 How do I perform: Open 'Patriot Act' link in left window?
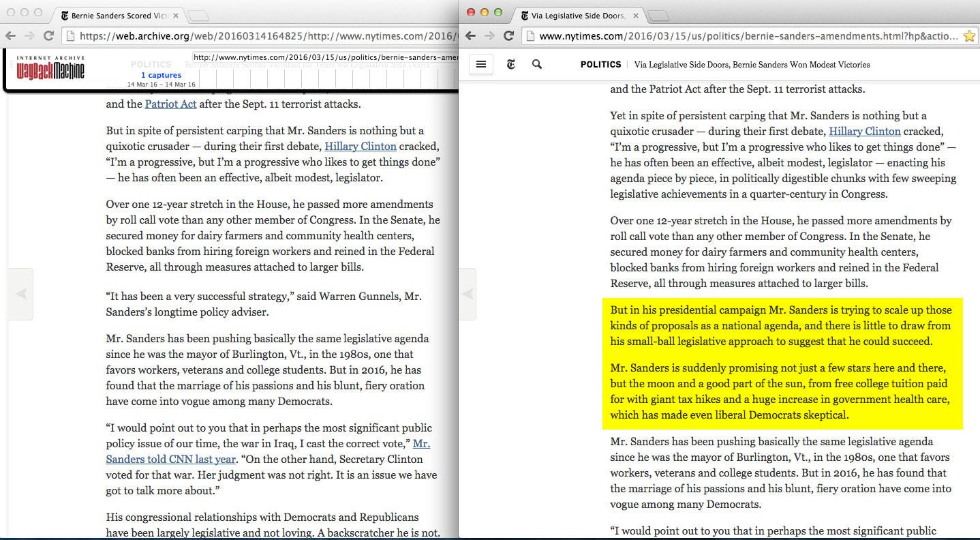170,104
